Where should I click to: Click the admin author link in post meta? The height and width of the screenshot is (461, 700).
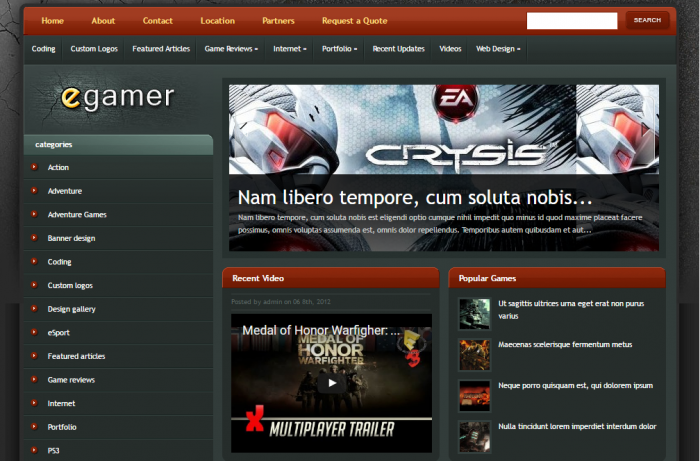272,302
